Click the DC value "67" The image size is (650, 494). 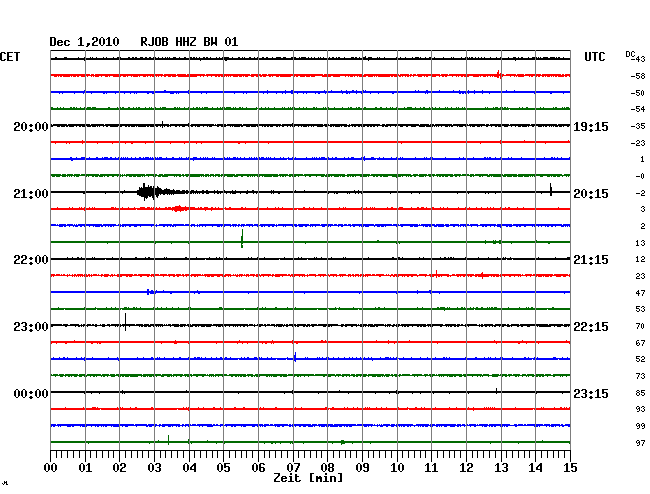tap(640, 343)
